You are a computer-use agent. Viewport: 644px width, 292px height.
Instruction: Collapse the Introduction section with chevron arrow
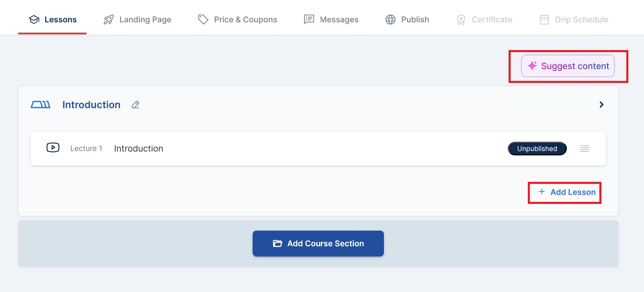[601, 105]
